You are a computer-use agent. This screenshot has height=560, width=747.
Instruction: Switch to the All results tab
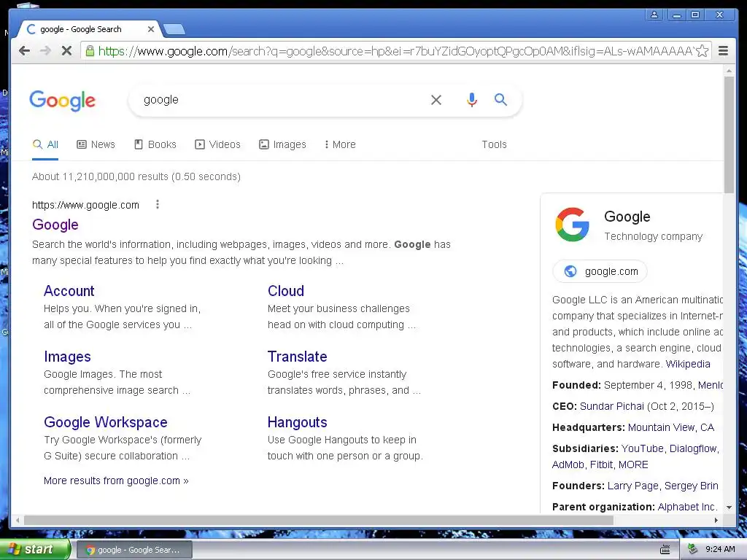coord(46,144)
